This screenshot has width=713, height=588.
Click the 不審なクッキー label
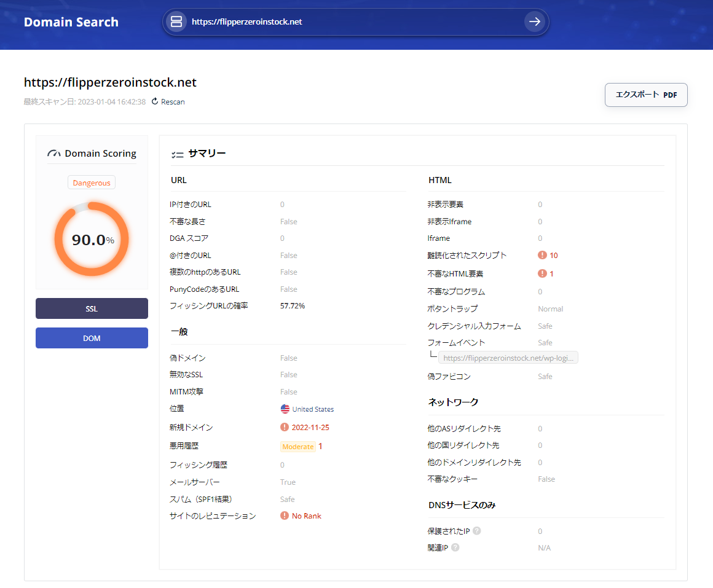pos(452,479)
